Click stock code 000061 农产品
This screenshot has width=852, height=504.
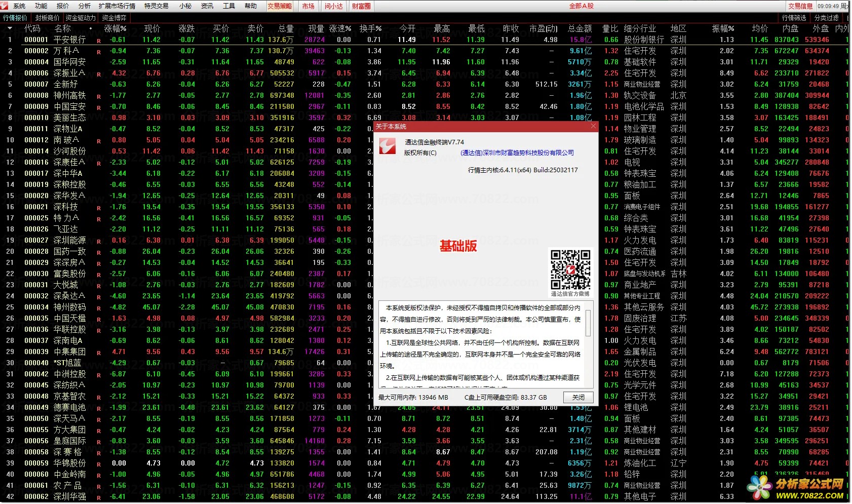coord(36,485)
